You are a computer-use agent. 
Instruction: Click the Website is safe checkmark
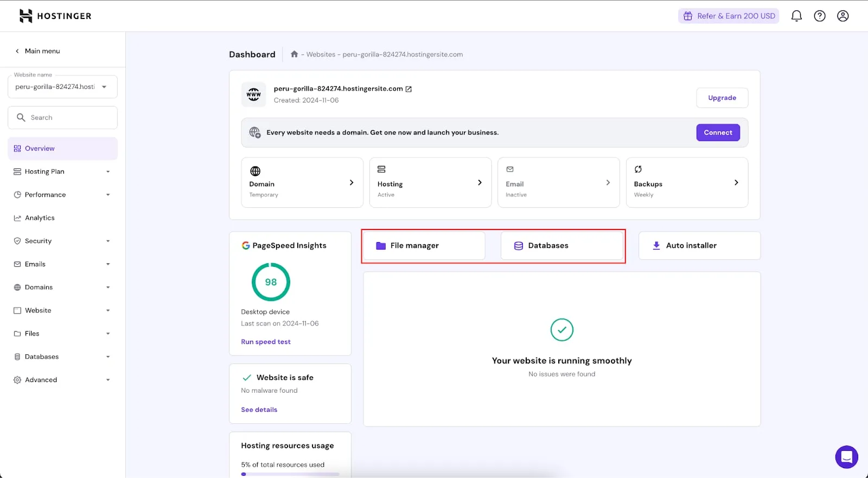point(247,378)
